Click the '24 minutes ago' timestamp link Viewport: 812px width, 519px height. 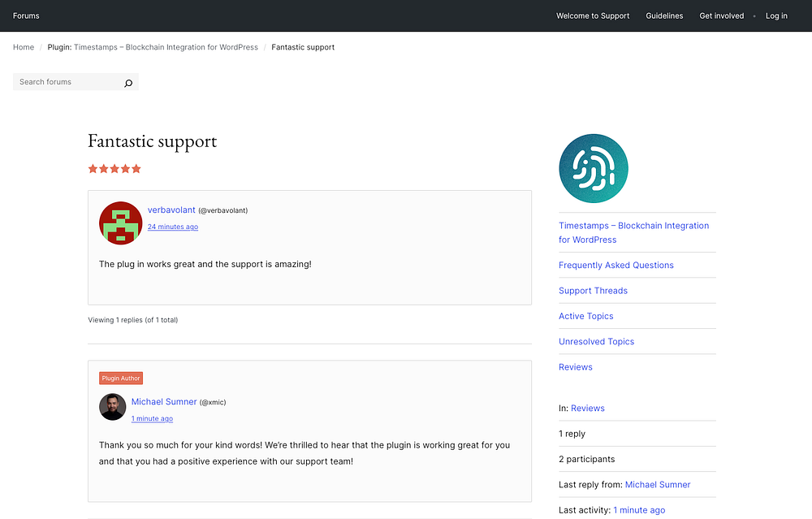(x=173, y=227)
